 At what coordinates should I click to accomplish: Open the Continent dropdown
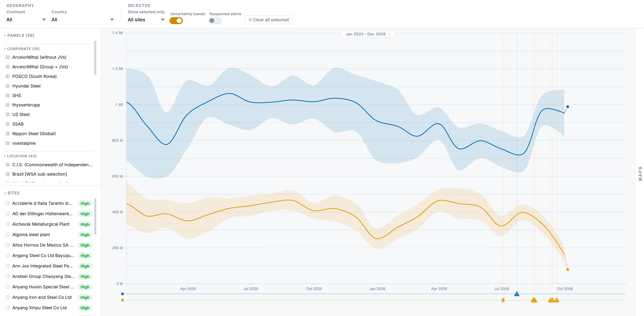26,20
